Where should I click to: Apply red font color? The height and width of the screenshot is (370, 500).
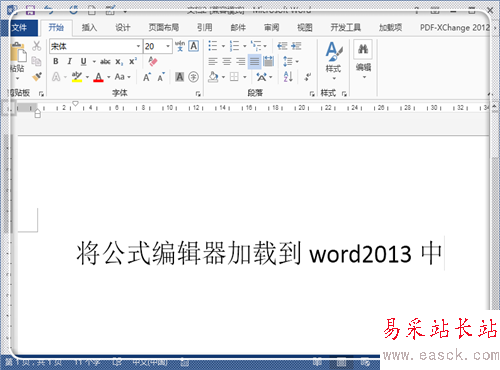98,77
